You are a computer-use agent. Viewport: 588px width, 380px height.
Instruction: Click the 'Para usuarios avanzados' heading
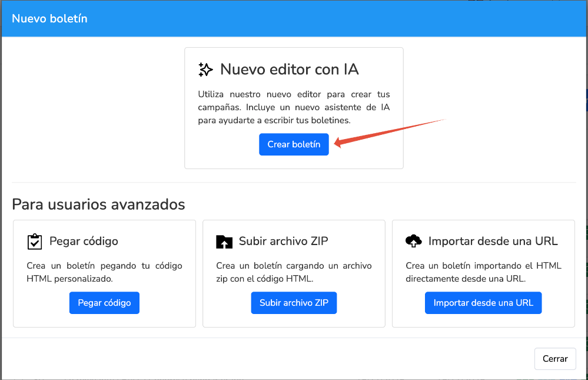pyautogui.click(x=99, y=204)
